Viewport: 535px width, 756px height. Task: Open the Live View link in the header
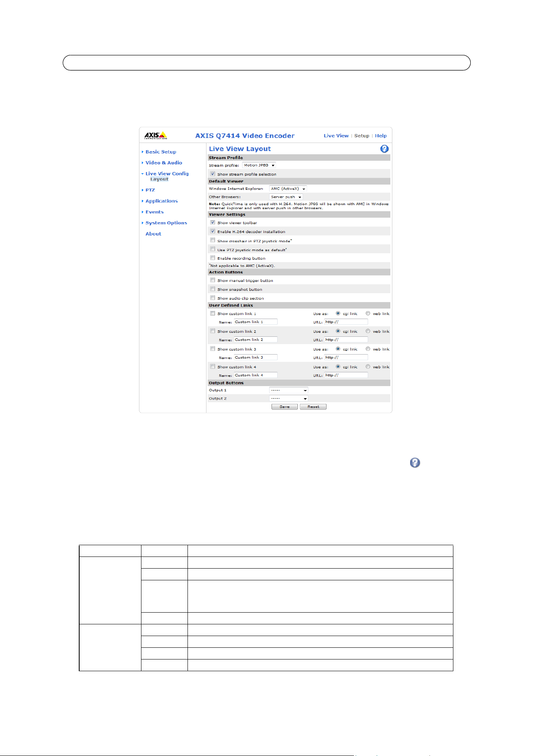336,136
